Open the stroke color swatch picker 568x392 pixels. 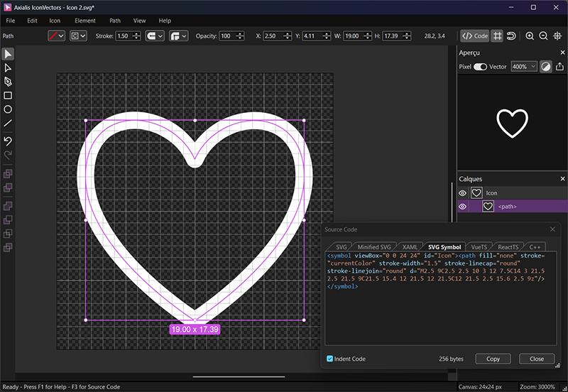(x=57, y=36)
